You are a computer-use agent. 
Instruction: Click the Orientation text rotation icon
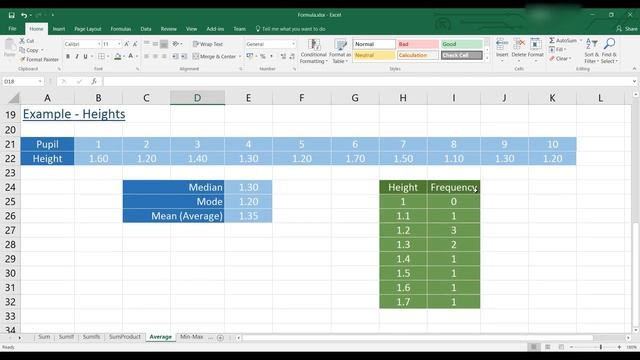176,44
